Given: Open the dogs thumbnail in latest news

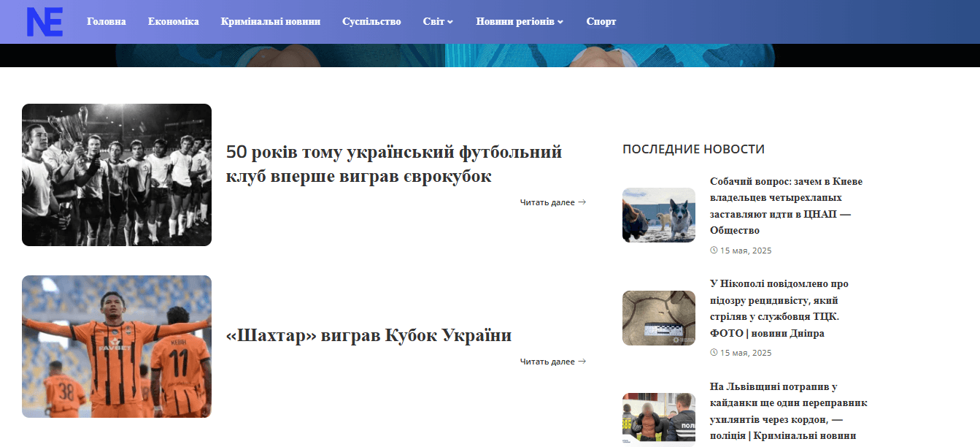Looking at the screenshot, I should pos(659,215).
